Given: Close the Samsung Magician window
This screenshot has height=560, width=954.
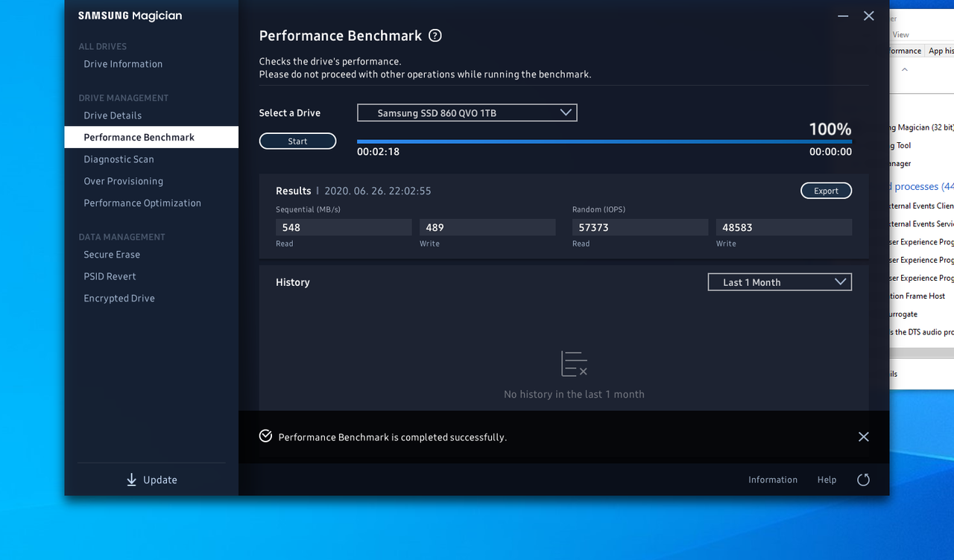Looking at the screenshot, I should (868, 16).
